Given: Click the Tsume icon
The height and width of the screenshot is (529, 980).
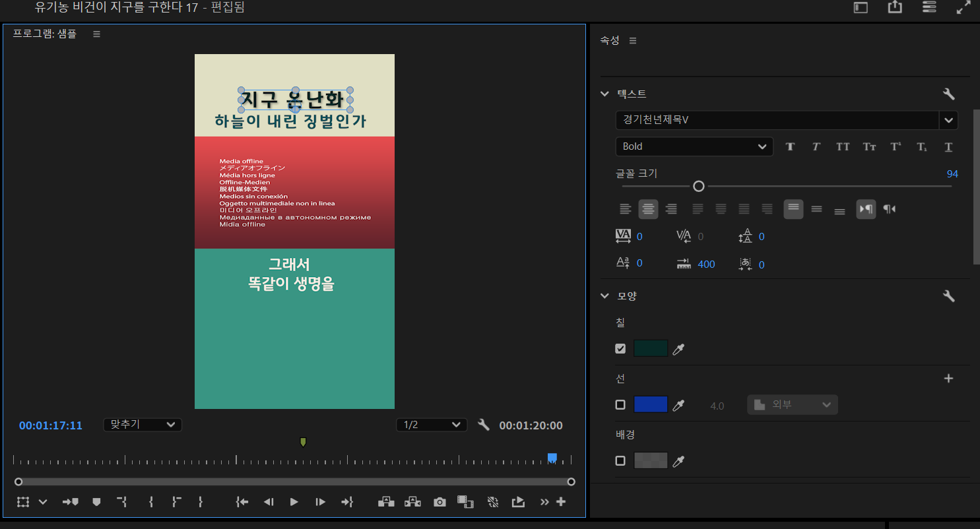Looking at the screenshot, I should click(x=745, y=264).
